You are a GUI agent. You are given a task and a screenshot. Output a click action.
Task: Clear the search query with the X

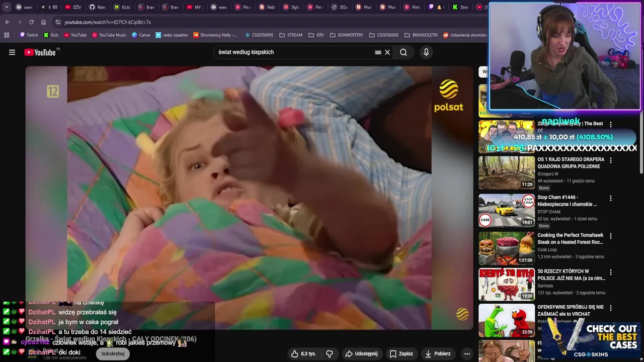pos(387,52)
